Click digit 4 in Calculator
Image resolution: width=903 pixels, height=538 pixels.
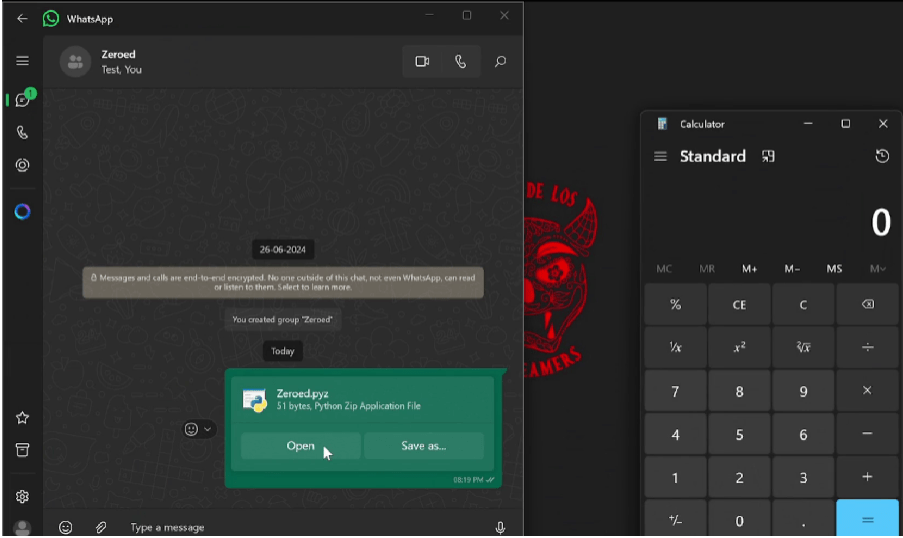[x=676, y=434]
